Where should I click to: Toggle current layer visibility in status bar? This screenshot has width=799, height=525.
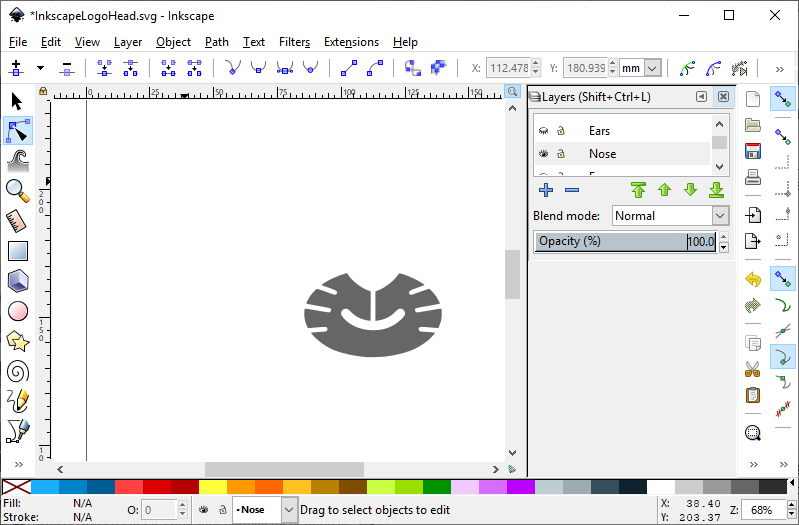(x=204, y=509)
